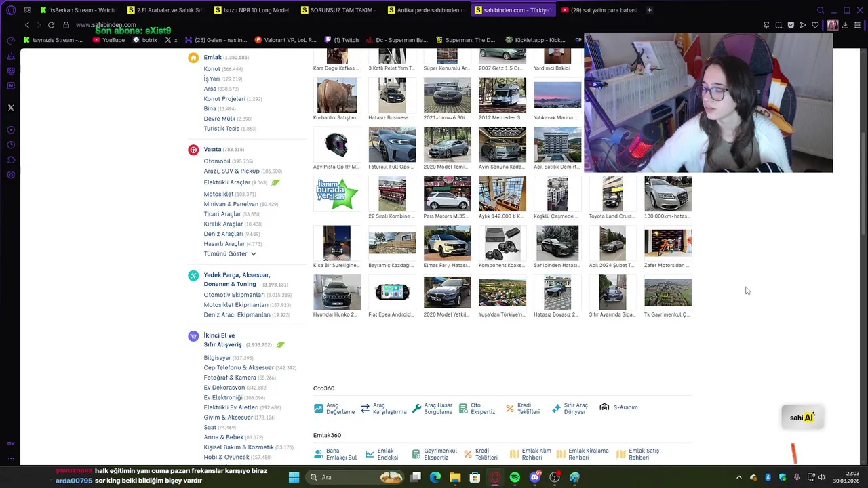
Task: Open the Kurbanlık Satışları listing thumbnail
Action: (x=337, y=95)
